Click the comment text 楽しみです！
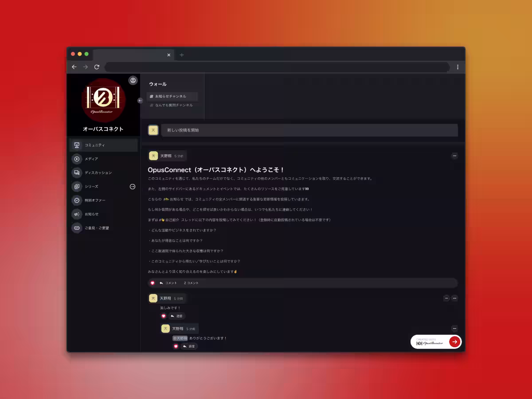This screenshot has width=532, height=399. click(x=171, y=308)
